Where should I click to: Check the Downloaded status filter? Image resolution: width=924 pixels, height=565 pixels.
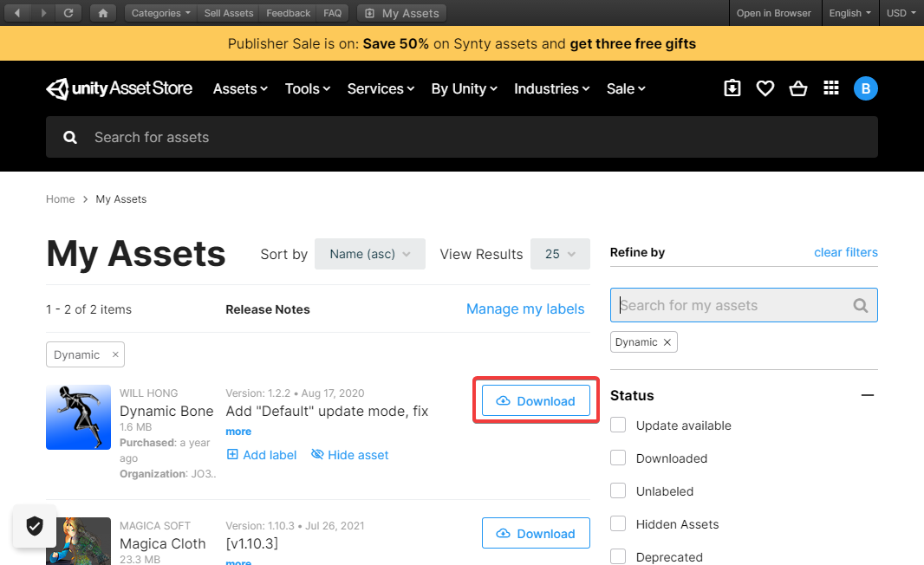coord(618,458)
